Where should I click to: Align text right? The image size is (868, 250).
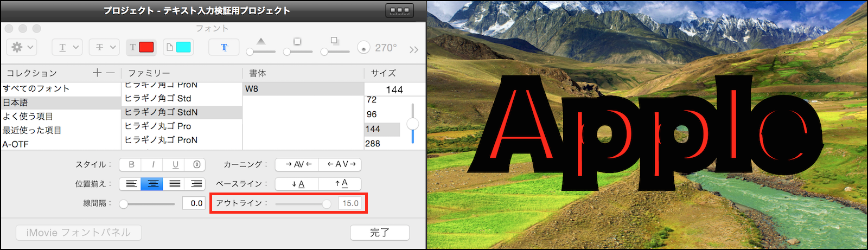tap(196, 184)
